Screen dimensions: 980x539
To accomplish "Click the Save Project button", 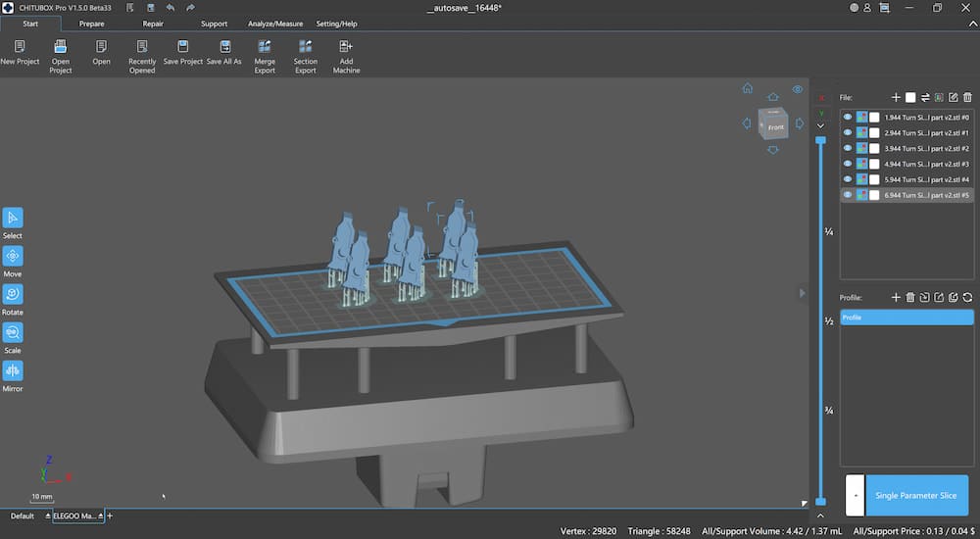I will tap(182, 53).
